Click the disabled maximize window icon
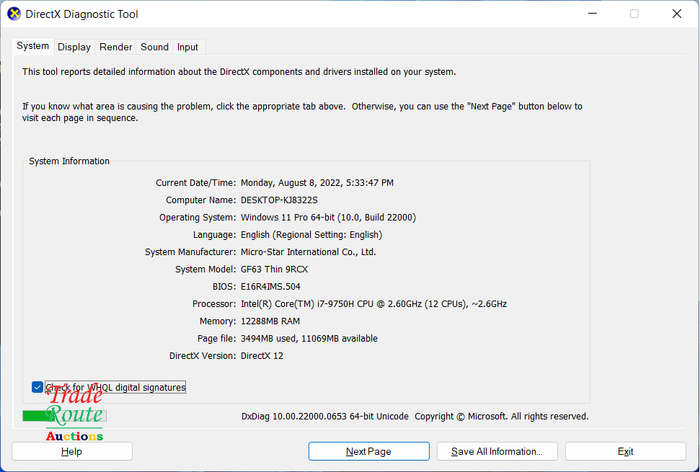Screen dimensions: 700x472 (634, 14)
